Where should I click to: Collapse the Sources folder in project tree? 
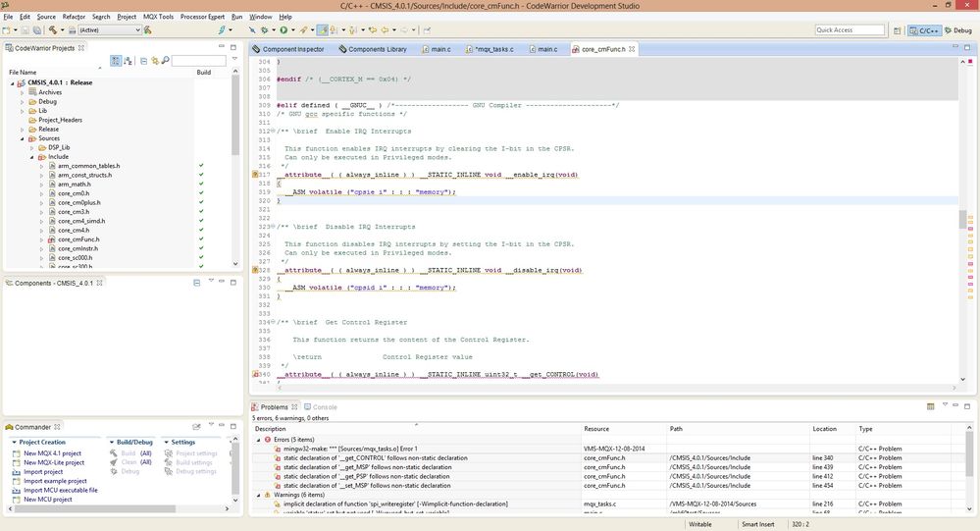coord(23,138)
